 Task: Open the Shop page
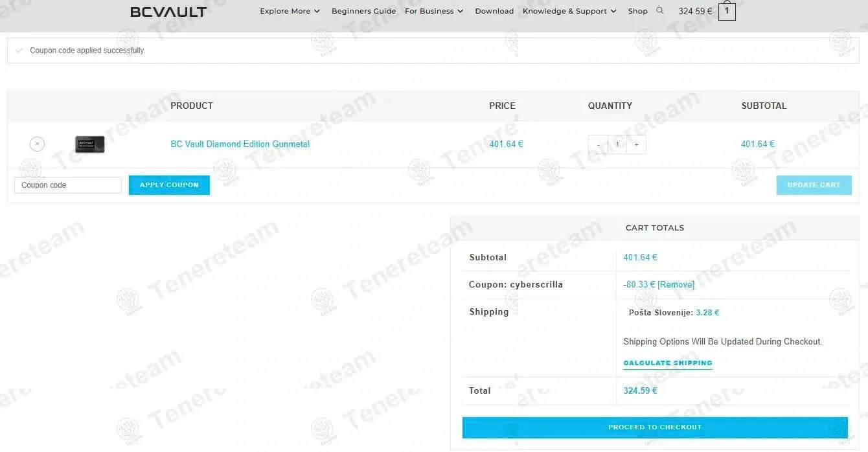[637, 11]
